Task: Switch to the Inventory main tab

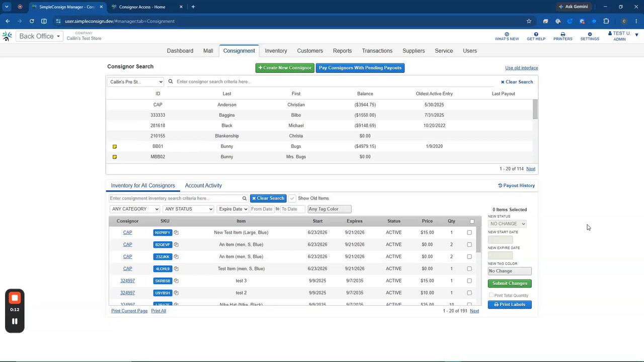Action: click(x=276, y=51)
